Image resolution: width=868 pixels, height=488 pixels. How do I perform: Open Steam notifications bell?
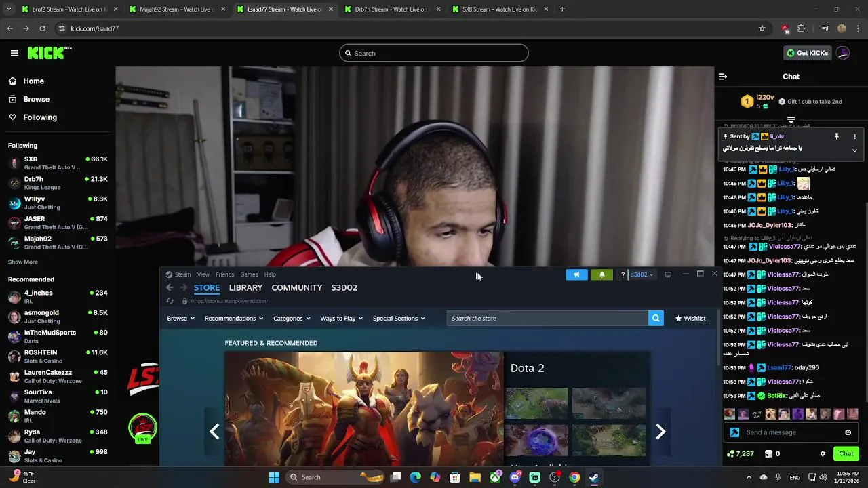(x=601, y=274)
